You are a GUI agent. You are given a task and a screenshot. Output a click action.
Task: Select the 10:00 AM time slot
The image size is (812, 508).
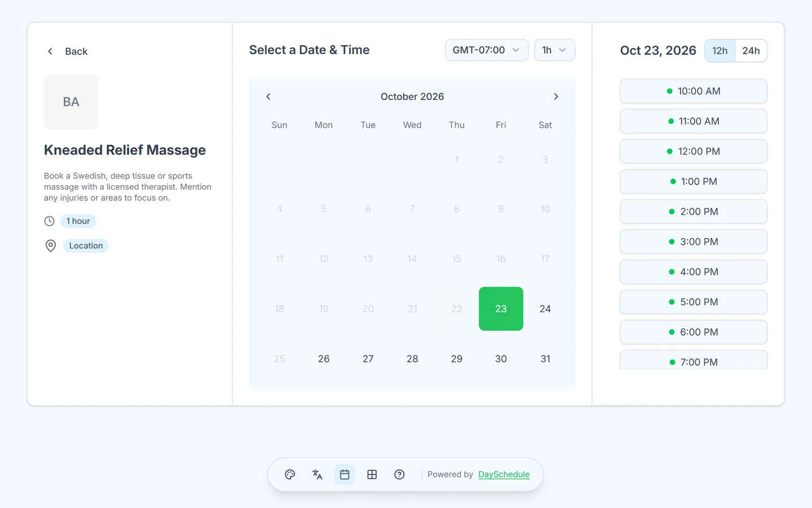694,91
